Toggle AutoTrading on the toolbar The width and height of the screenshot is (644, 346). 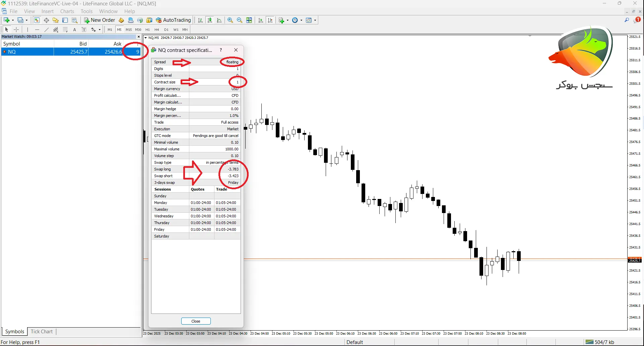click(173, 20)
